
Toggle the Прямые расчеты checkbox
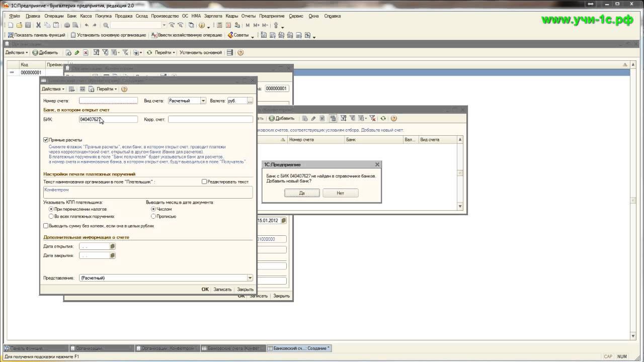click(x=46, y=140)
